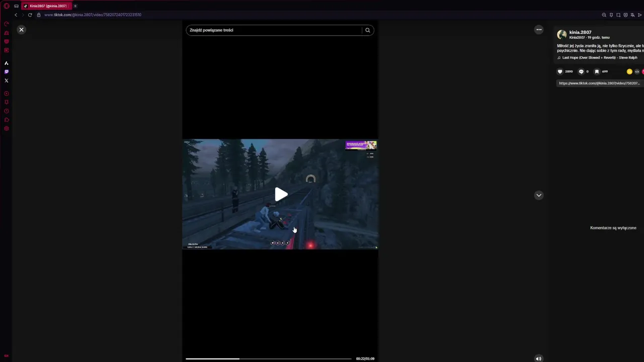This screenshot has height=362, width=644.
Task: Click the yellow share icon
Action: 629,71
